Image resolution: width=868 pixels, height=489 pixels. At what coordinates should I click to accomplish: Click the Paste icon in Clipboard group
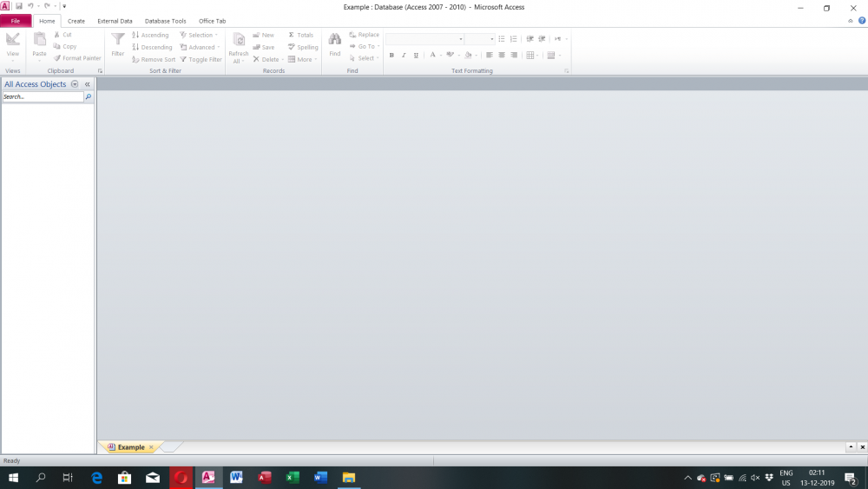click(39, 41)
